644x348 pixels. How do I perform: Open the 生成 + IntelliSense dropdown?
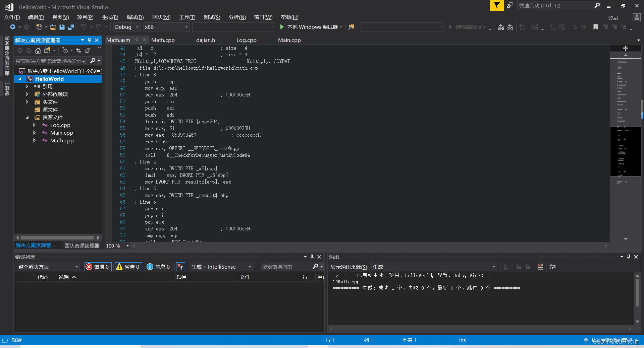point(221,267)
